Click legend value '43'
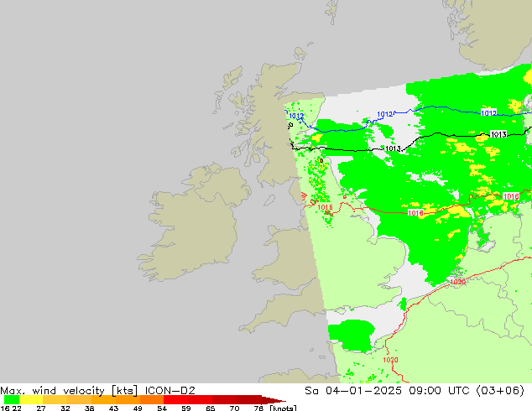The width and height of the screenshot is (532, 411). coord(113,408)
